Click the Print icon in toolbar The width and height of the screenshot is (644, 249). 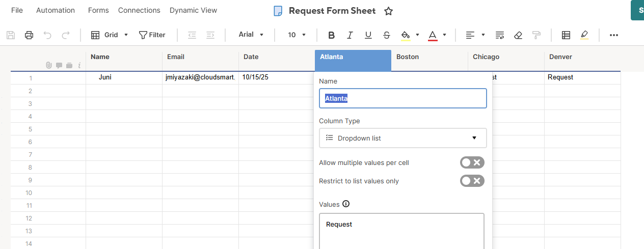tap(29, 35)
